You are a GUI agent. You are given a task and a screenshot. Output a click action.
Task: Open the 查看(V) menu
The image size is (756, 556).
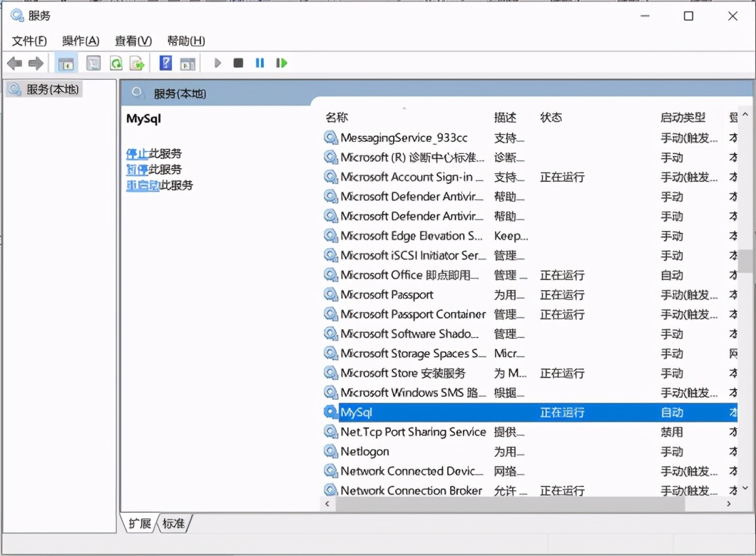click(133, 41)
